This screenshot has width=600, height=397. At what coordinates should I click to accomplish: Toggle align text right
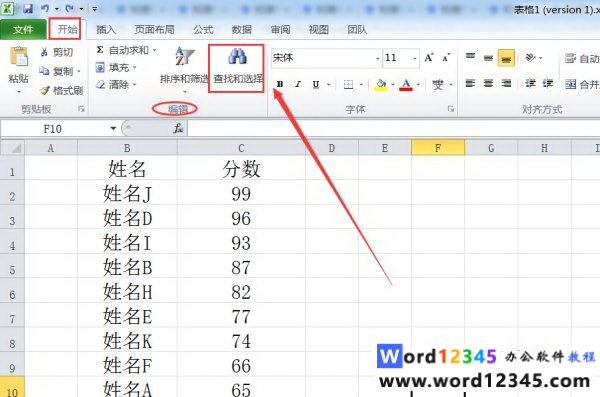pyautogui.click(x=506, y=83)
